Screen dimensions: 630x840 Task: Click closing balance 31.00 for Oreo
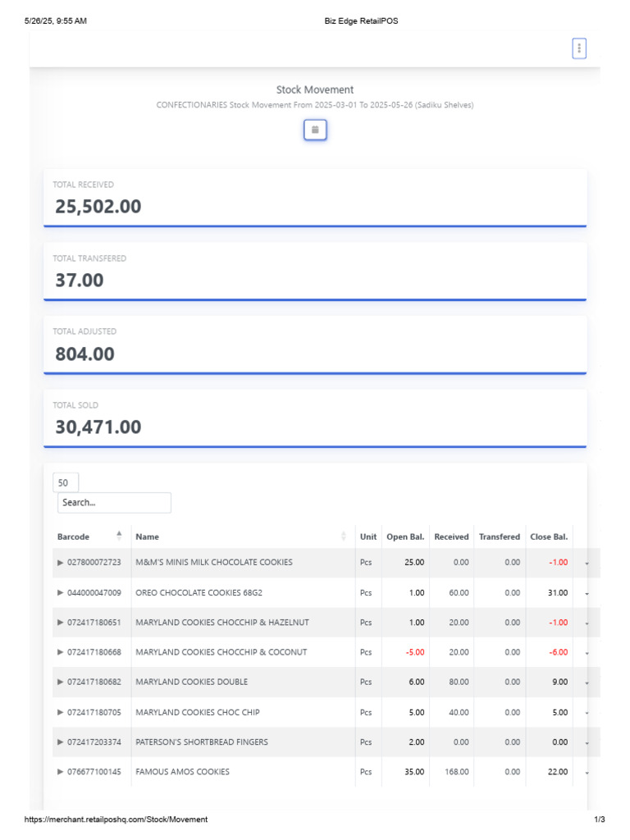coord(558,592)
